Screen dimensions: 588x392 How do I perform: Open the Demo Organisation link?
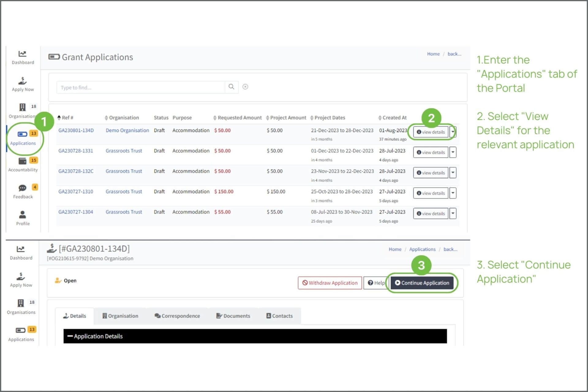[x=127, y=130]
